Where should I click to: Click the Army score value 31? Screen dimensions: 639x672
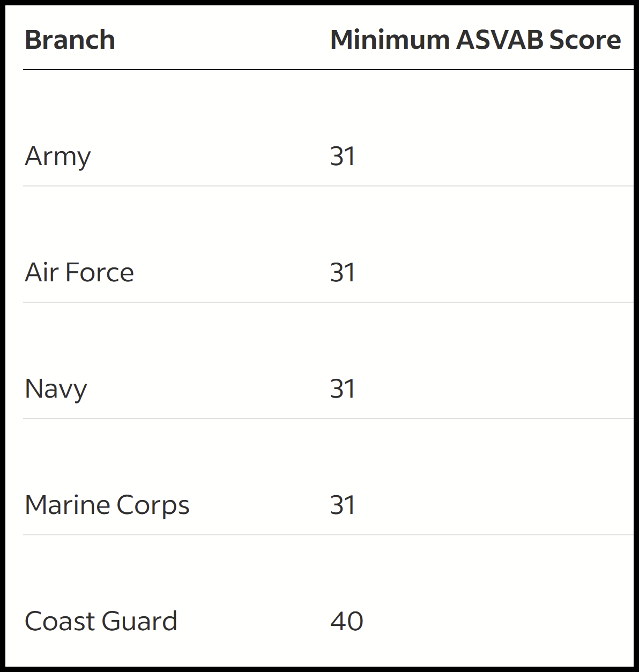343,156
